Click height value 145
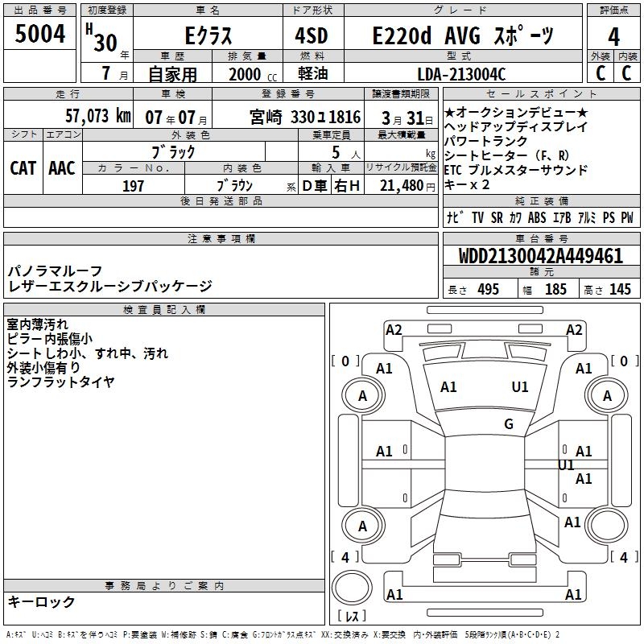This screenshot has height=644, width=644. (x=620, y=289)
